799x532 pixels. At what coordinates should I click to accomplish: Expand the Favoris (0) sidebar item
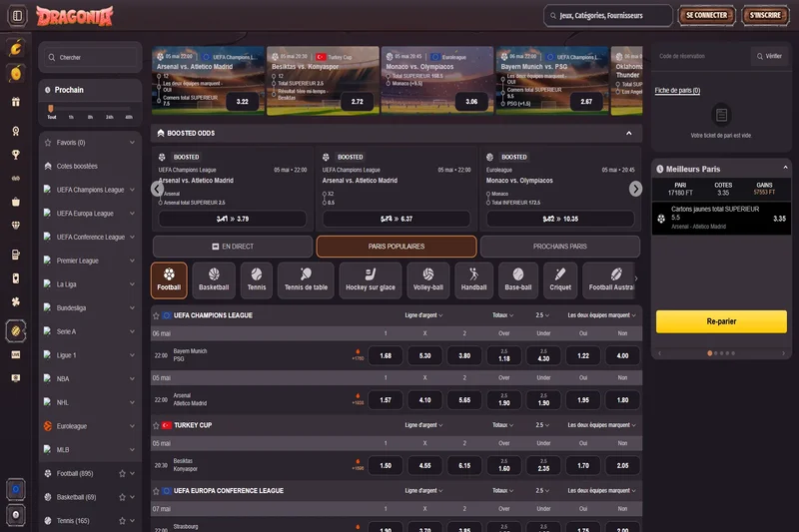[132, 143]
